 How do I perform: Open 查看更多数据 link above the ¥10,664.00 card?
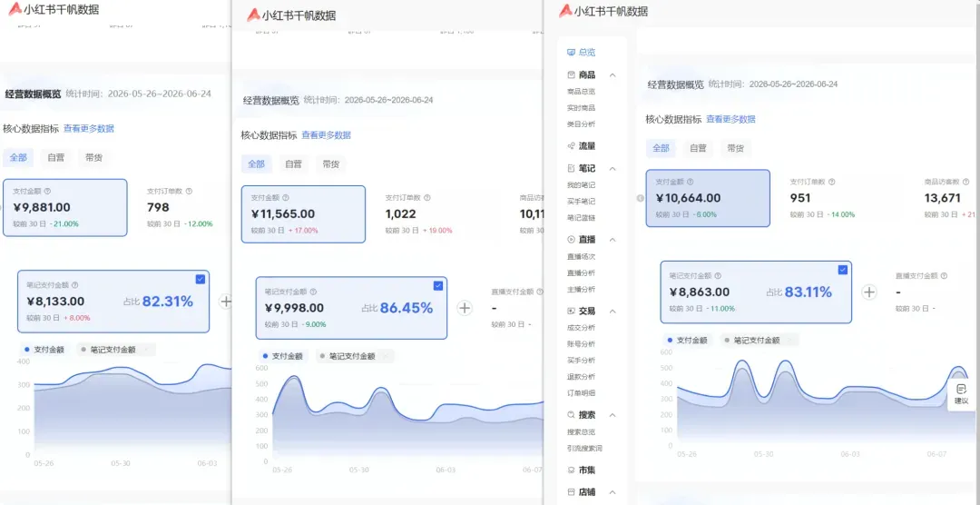[x=730, y=120]
